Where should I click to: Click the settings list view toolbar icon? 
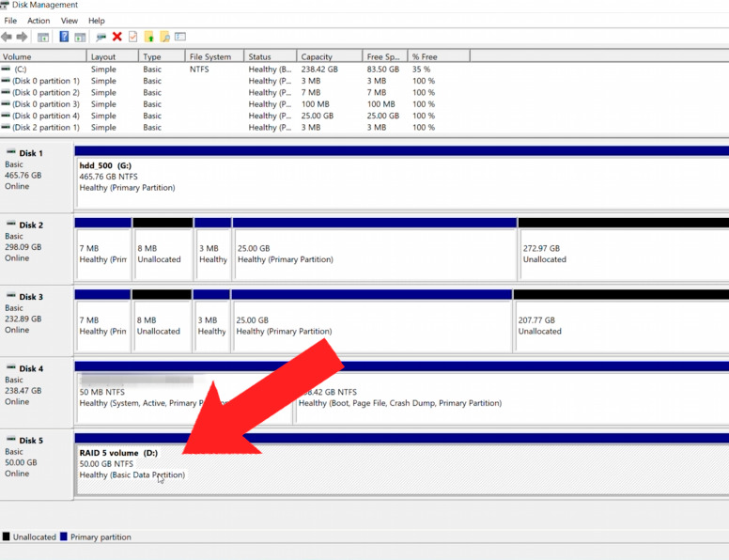pyautogui.click(x=180, y=37)
